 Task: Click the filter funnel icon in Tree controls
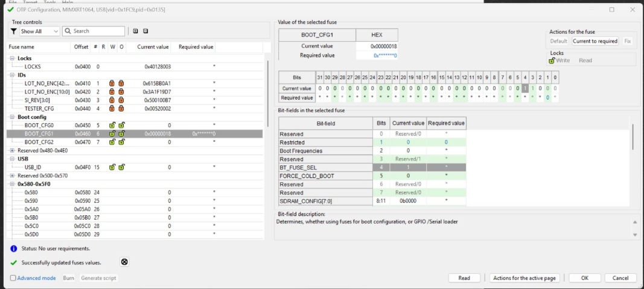point(14,31)
